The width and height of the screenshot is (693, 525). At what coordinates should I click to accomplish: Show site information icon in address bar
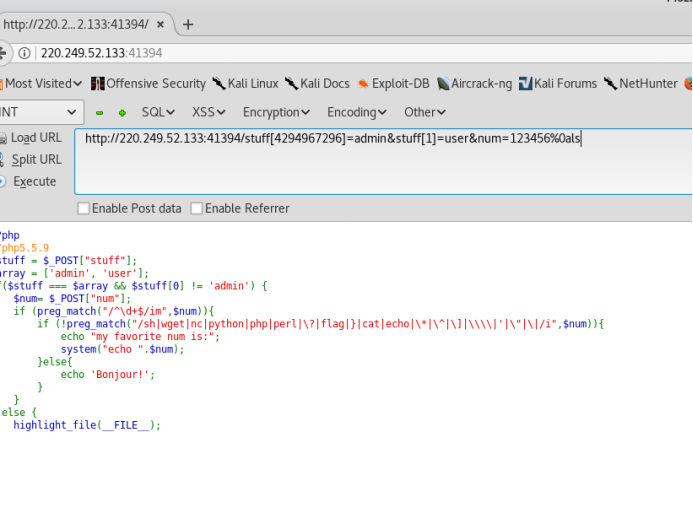(x=24, y=53)
